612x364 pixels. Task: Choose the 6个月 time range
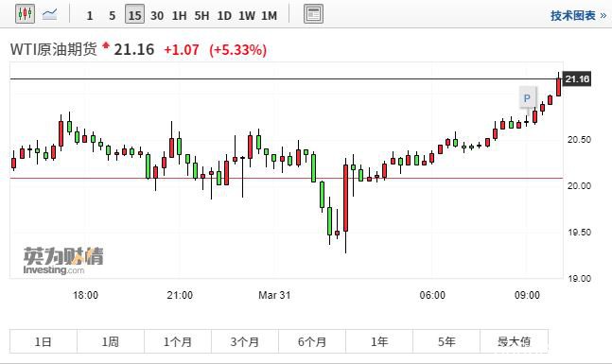(312, 341)
